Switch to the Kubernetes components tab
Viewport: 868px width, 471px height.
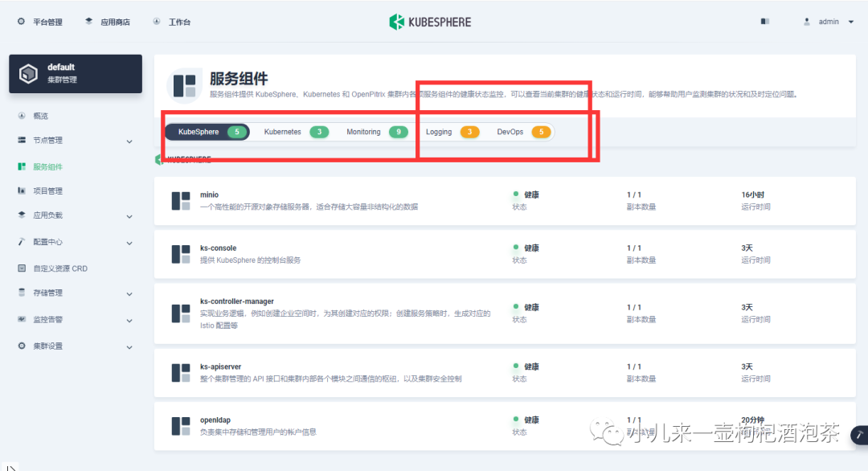pos(296,132)
